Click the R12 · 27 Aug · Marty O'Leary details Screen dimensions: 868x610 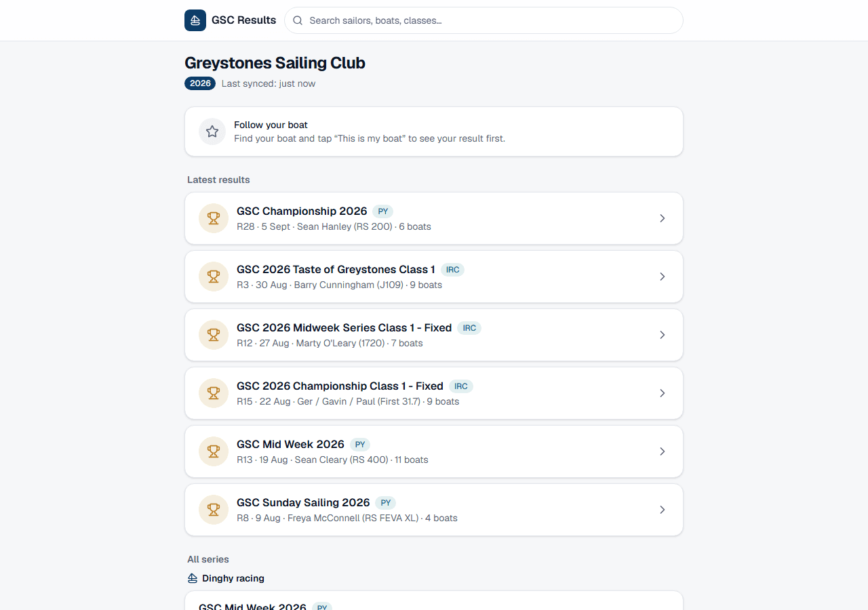[330, 343]
